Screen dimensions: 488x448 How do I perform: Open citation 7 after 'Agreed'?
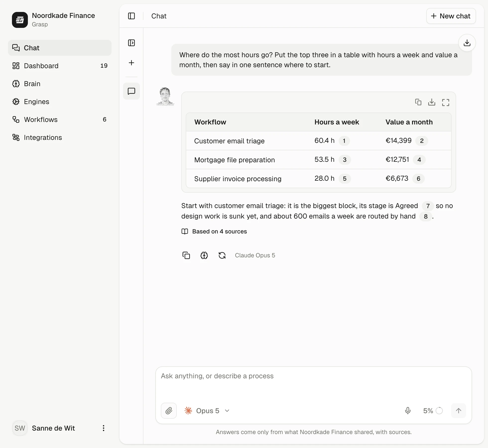tap(428, 206)
